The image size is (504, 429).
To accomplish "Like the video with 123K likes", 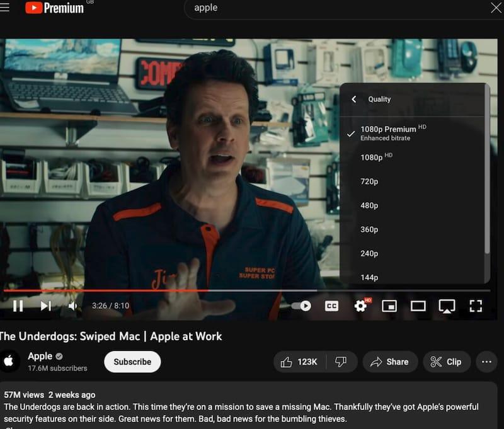I will pyautogui.click(x=300, y=362).
